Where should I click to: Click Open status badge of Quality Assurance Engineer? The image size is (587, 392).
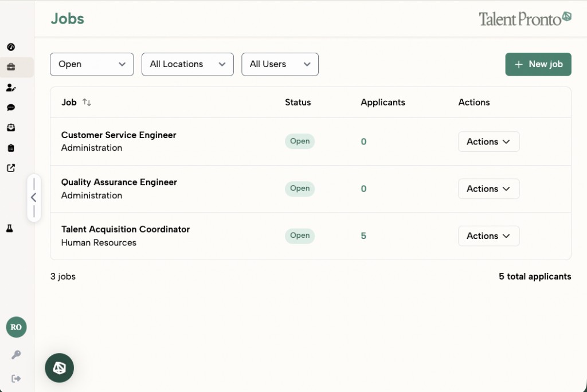point(300,189)
